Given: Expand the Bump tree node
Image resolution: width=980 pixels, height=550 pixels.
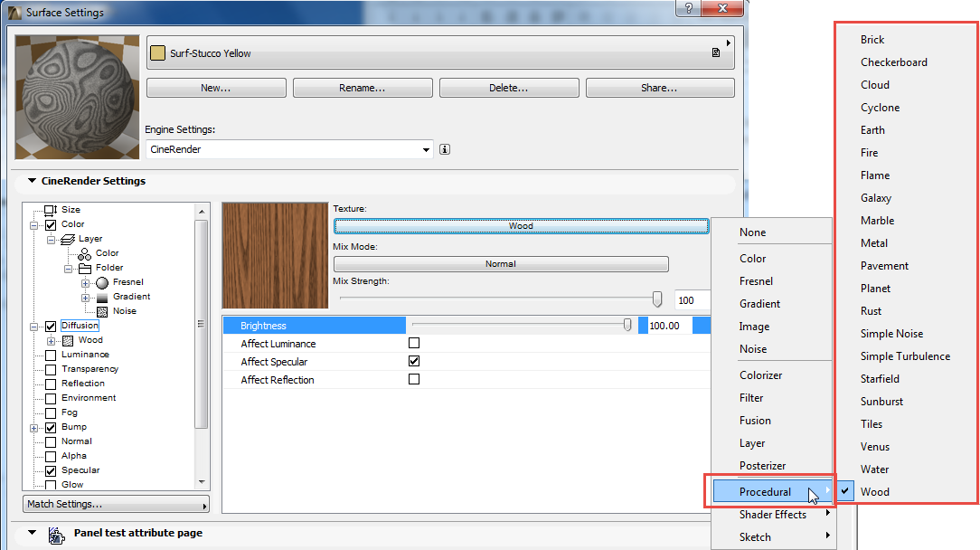Looking at the screenshot, I should [33, 427].
